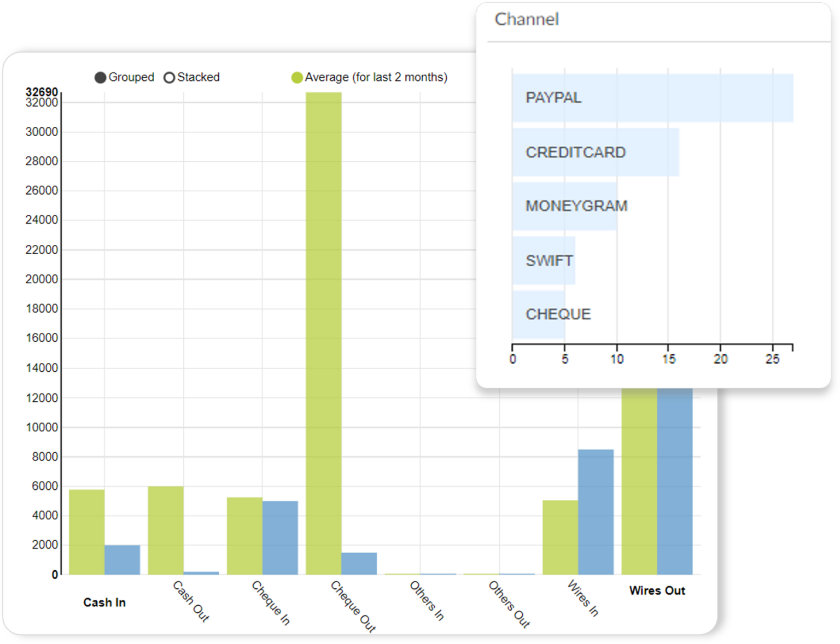Viewport: 840px width, 644px height.
Task: Select the Cash In category label
Action: [104, 602]
